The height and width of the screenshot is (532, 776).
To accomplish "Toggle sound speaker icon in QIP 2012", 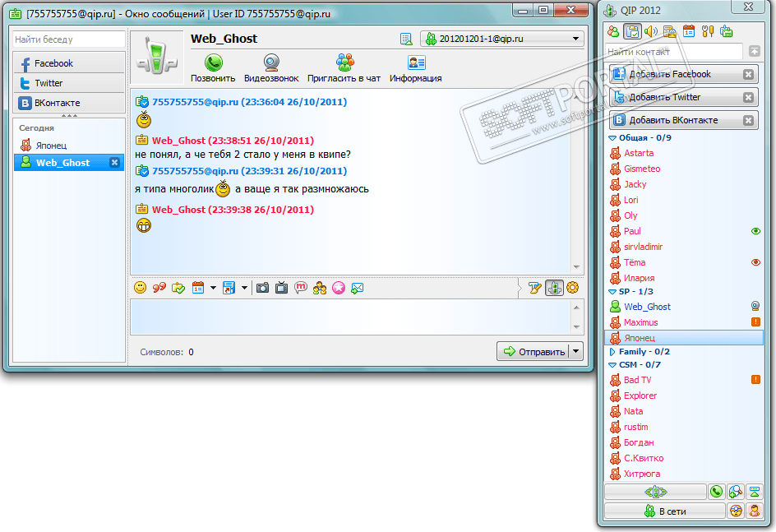I will point(651,32).
